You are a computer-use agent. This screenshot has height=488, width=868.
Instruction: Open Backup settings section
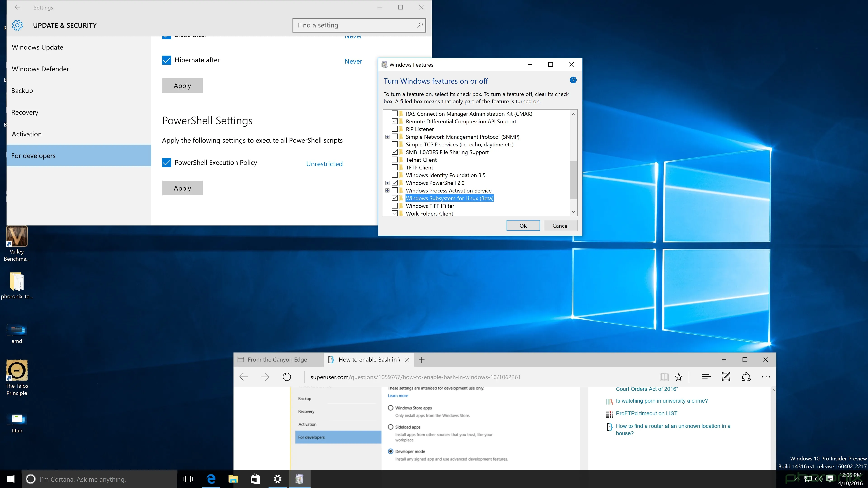(x=79, y=91)
